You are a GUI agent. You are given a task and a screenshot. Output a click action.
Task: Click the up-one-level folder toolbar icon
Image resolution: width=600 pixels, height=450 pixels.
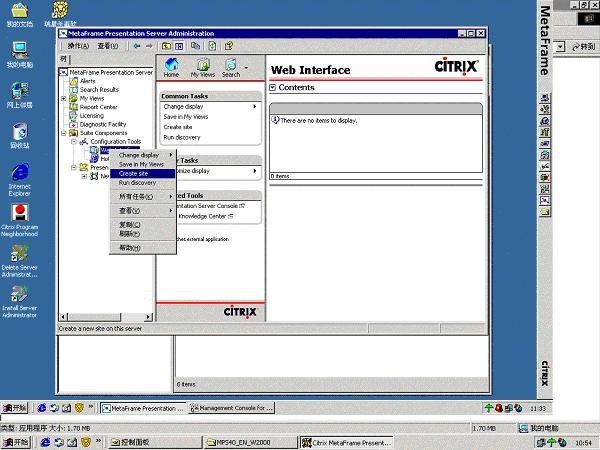166,46
